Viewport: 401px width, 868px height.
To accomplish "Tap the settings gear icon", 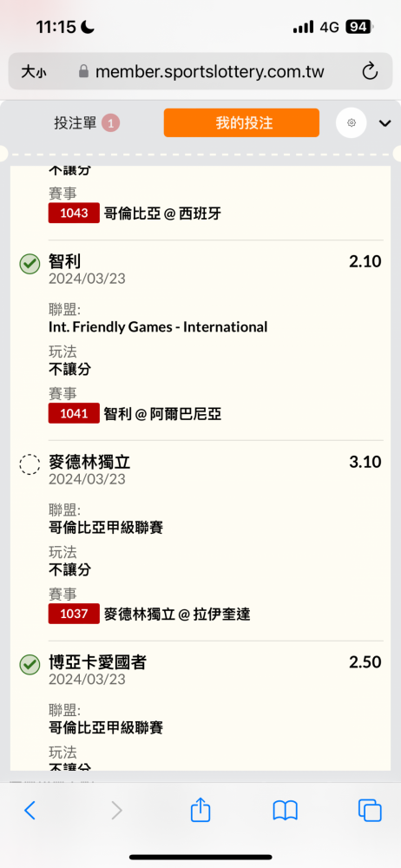I will (x=352, y=123).
